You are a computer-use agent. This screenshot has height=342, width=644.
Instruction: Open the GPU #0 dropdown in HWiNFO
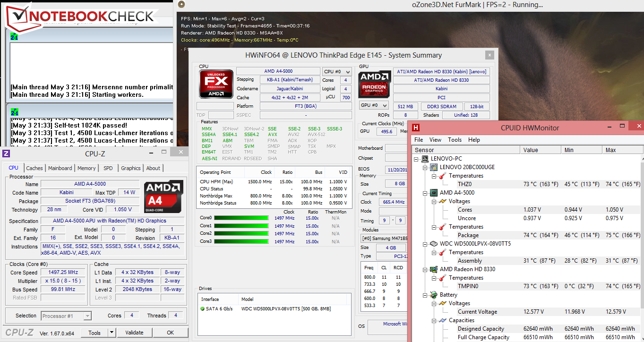(373, 106)
